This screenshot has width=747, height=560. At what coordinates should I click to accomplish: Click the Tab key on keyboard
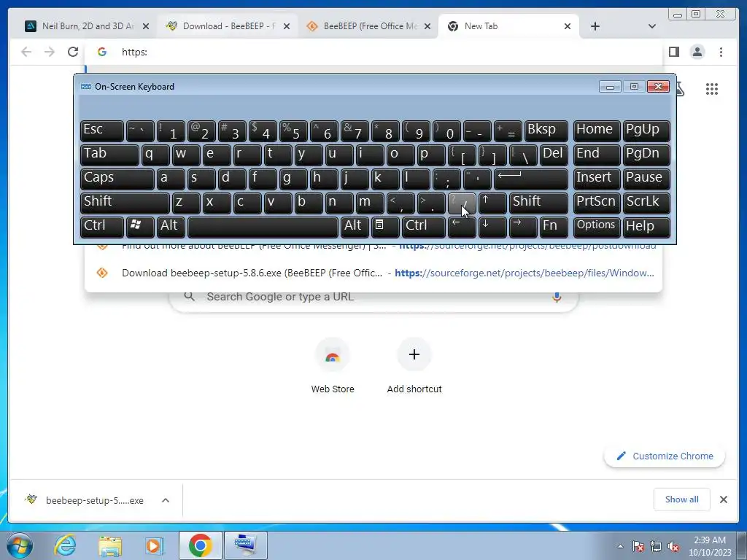109,155
